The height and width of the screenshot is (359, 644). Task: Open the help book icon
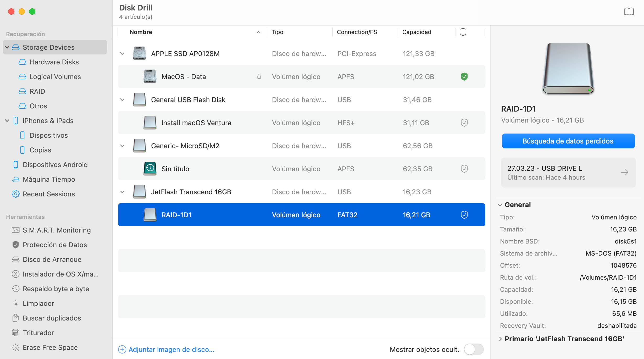629,12
